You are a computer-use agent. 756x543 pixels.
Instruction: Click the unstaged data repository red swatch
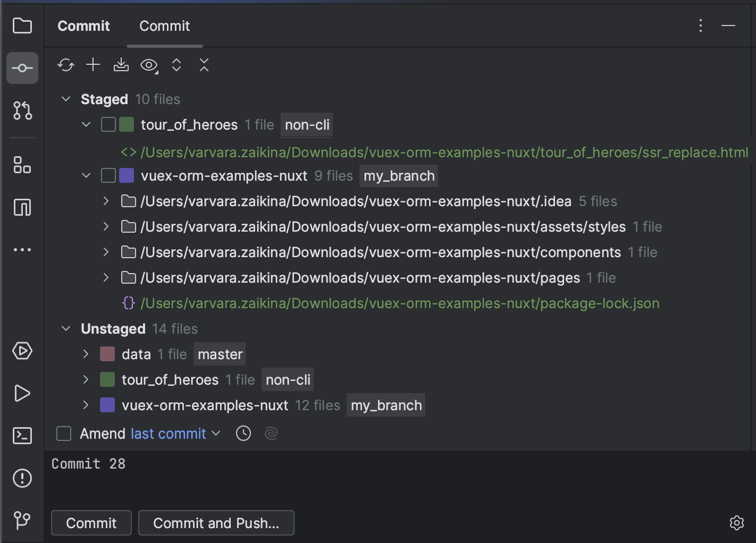click(x=107, y=354)
